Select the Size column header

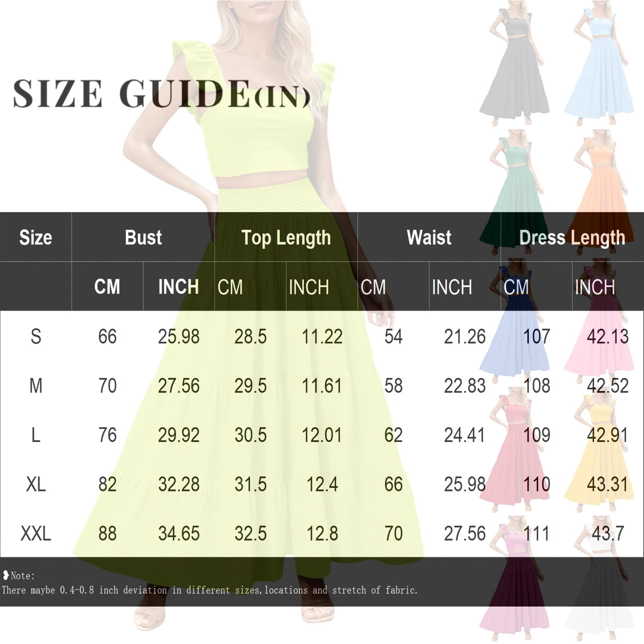pyautogui.click(x=36, y=237)
